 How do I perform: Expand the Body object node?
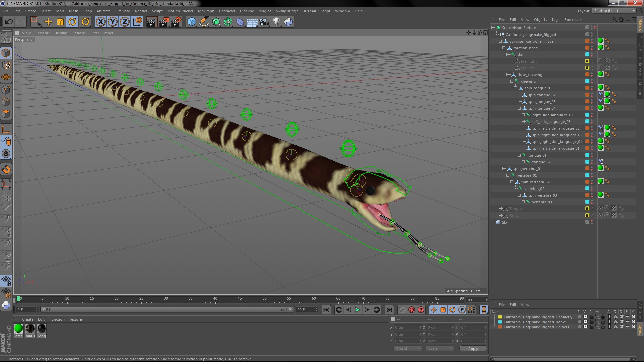[x=500, y=216]
